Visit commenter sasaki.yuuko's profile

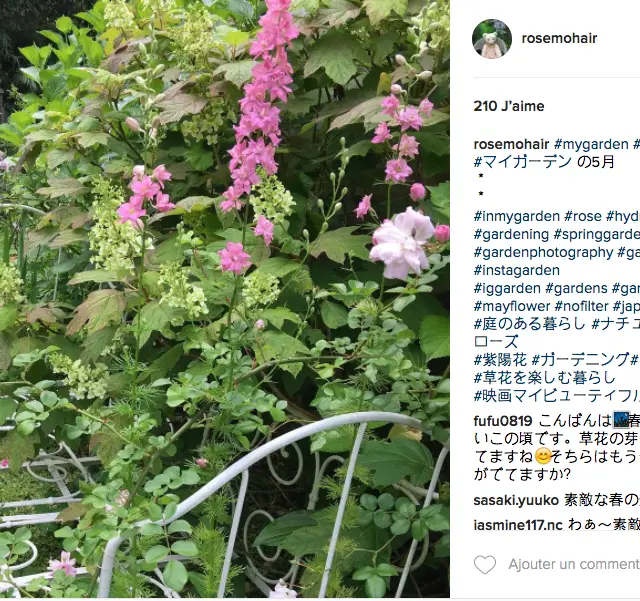[516, 500]
